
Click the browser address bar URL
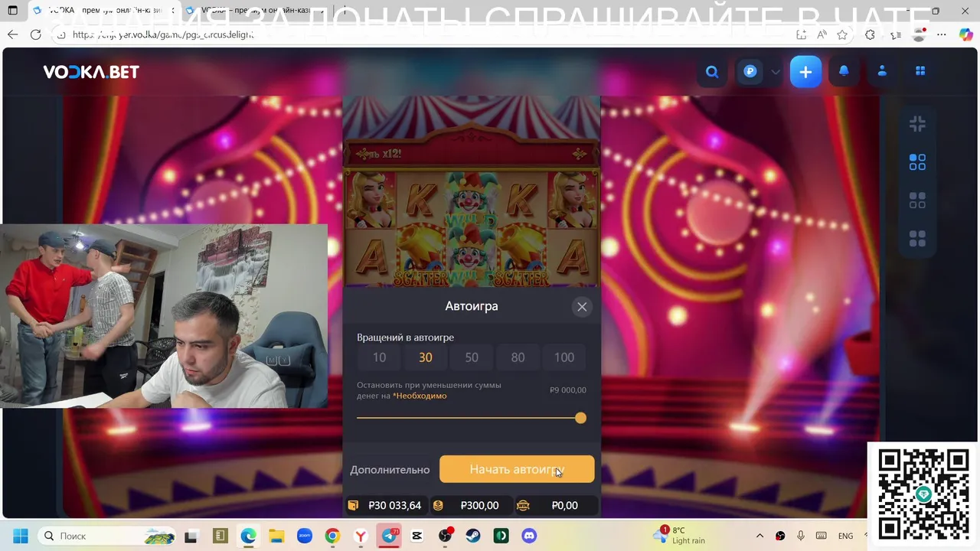163,34
